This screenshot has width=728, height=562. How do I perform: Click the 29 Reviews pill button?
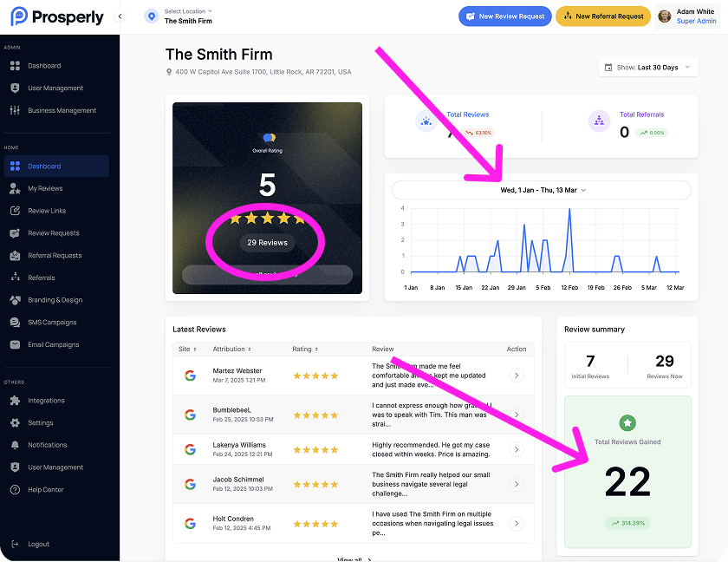tap(268, 243)
